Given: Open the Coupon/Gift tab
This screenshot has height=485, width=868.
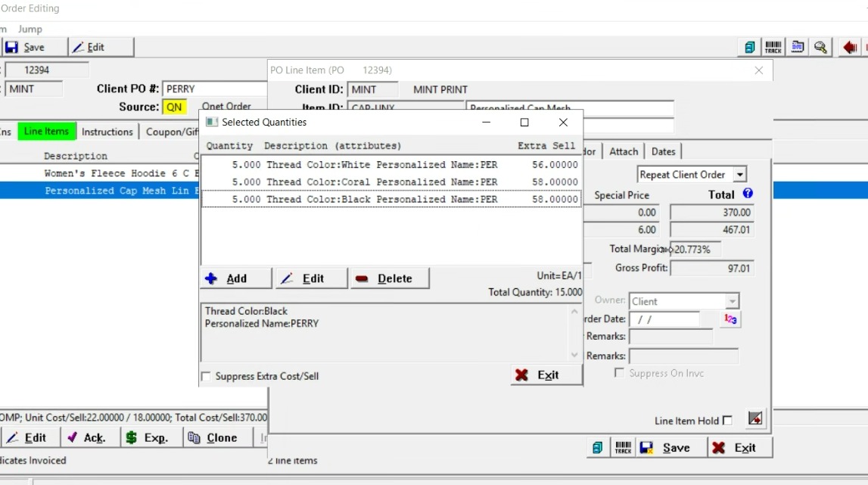Looking at the screenshot, I should pos(172,132).
